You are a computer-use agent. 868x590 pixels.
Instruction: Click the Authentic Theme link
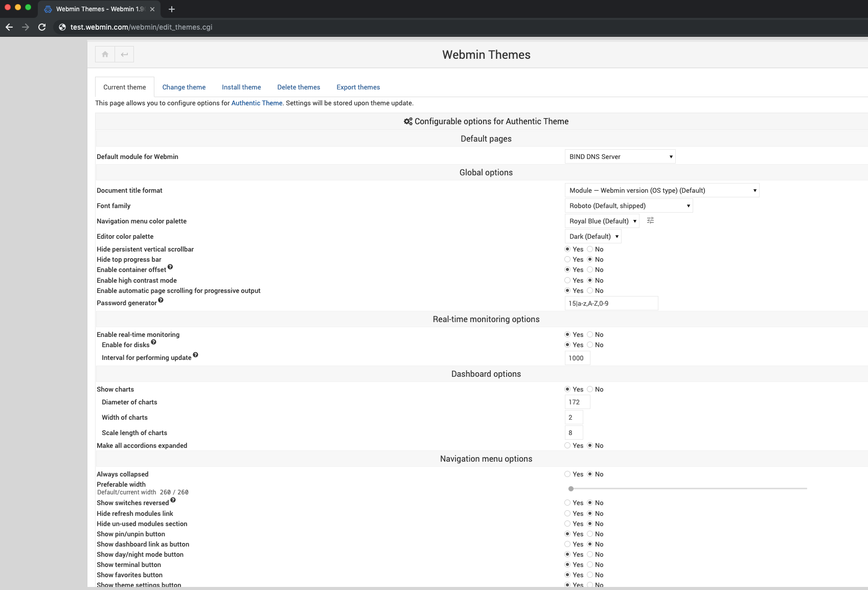[257, 103]
